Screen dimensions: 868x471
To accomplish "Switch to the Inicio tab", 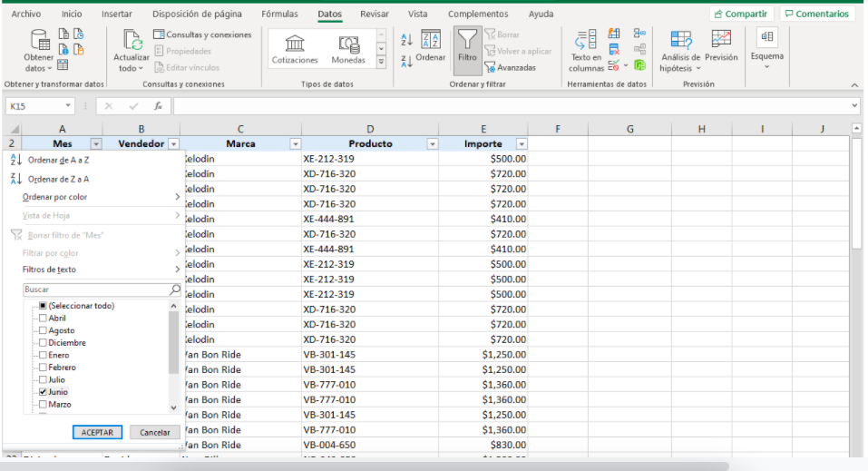I will [x=72, y=14].
